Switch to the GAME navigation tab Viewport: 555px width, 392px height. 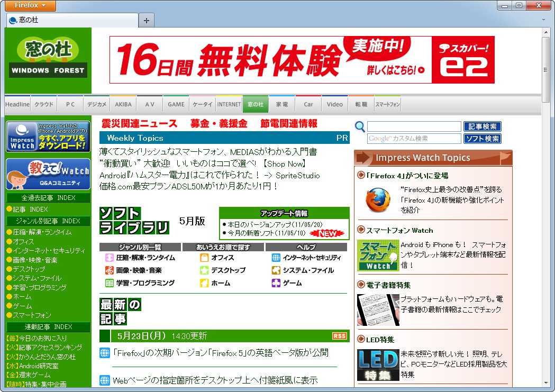point(176,104)
